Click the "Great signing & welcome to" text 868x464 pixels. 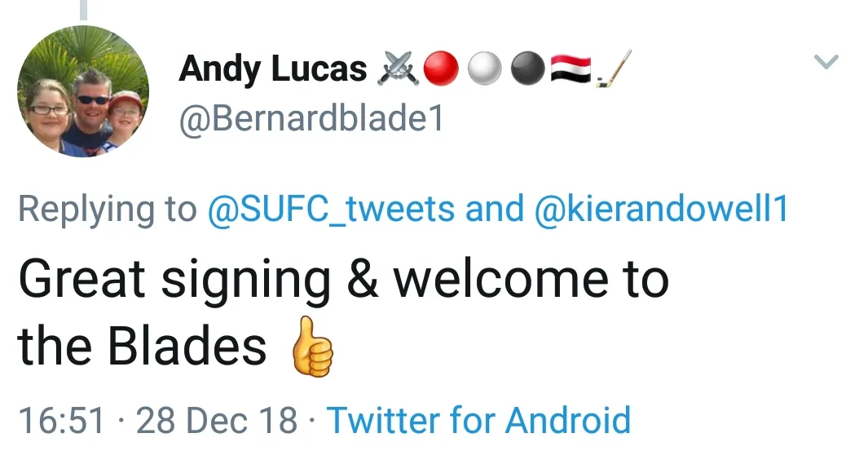[x=343, y=280]
